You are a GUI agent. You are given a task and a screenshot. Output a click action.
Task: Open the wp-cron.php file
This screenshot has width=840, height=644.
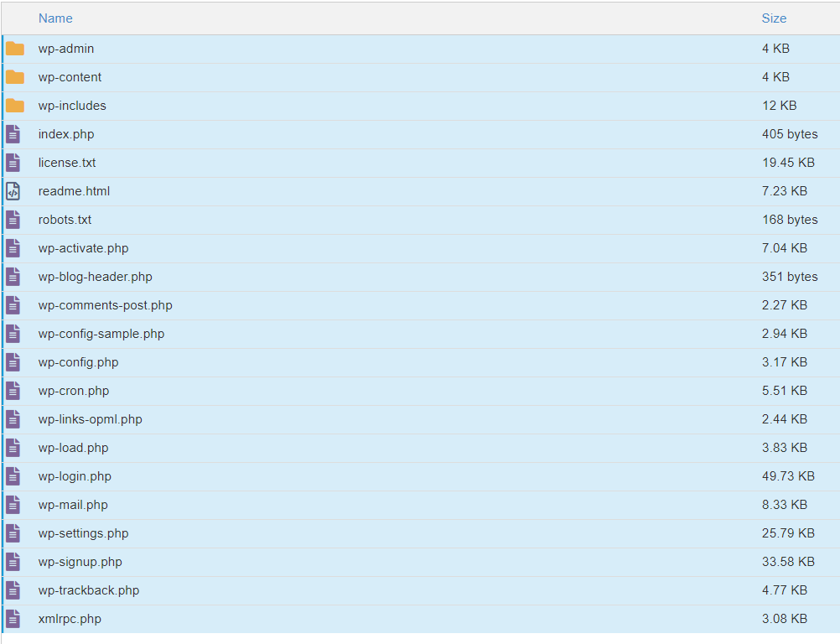point(72,390)
